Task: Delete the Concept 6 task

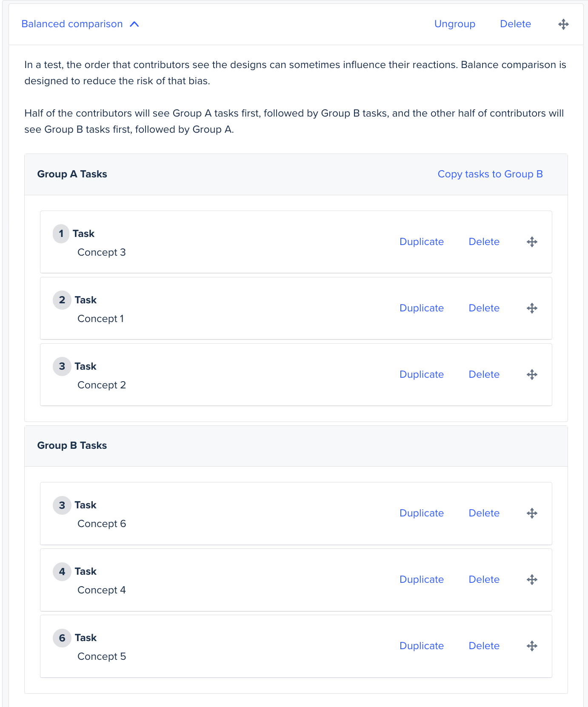Action: click(484, 513)
